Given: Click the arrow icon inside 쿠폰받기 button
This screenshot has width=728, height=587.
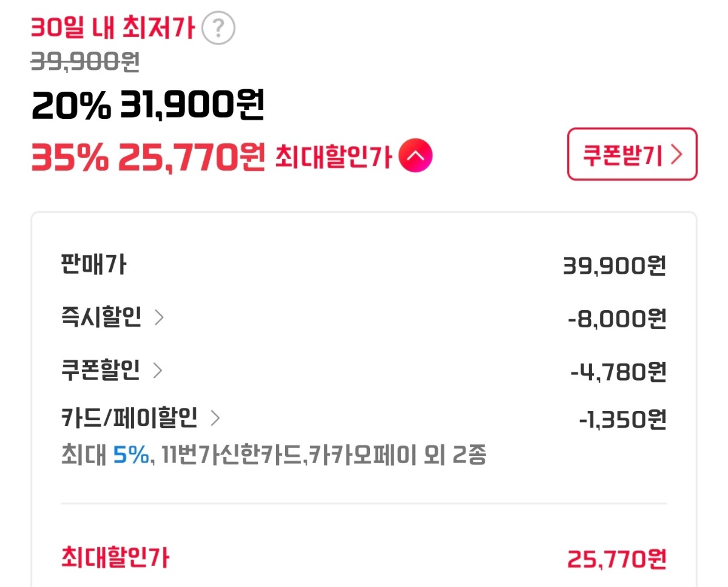Looking at the screenshot, I should [677, 155].
